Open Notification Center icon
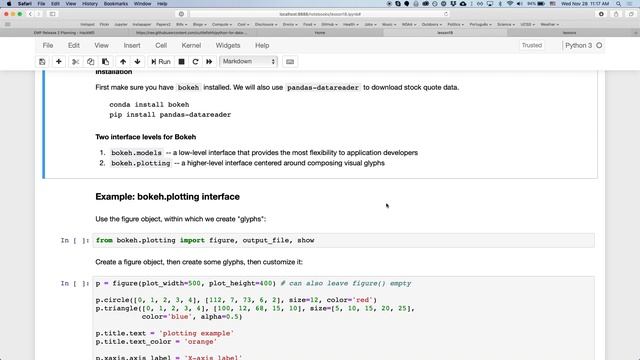Screen dimensions: 640x360 click(630, 4)
